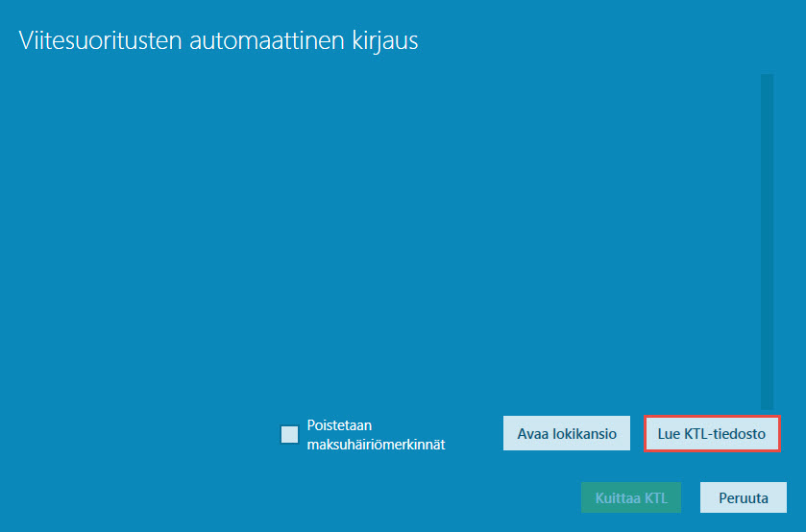Click the word 'maksuhäiriömerkinnät' under Poistetaan
This screenshot has height=532, width=806.
376,445
